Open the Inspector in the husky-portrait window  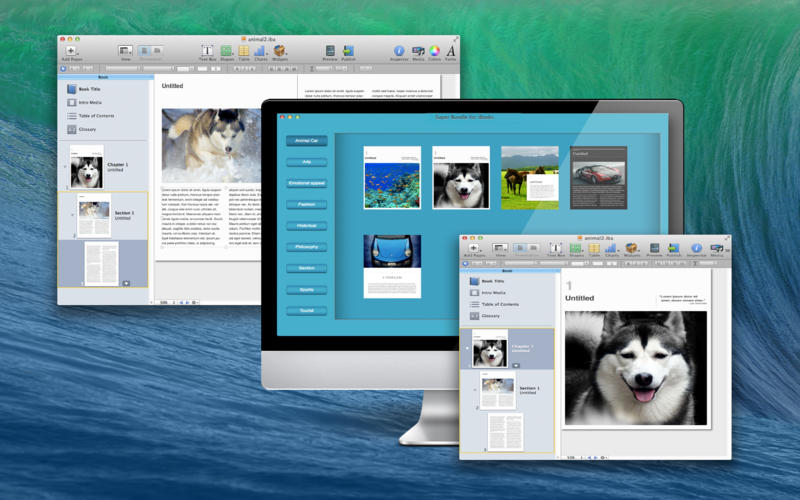696,248
